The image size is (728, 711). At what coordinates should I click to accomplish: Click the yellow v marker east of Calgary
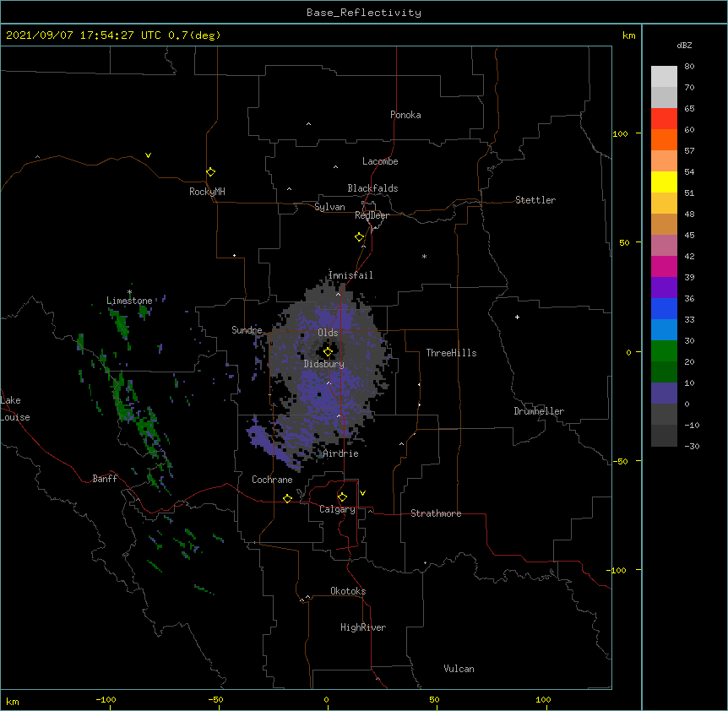pos(362,493)
